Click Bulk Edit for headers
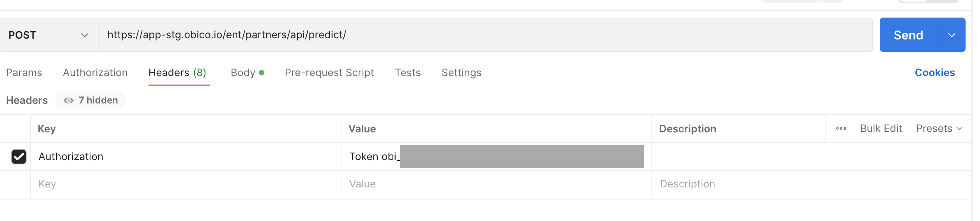This screenshot has width=980, height=221. [x=881, y=128]
